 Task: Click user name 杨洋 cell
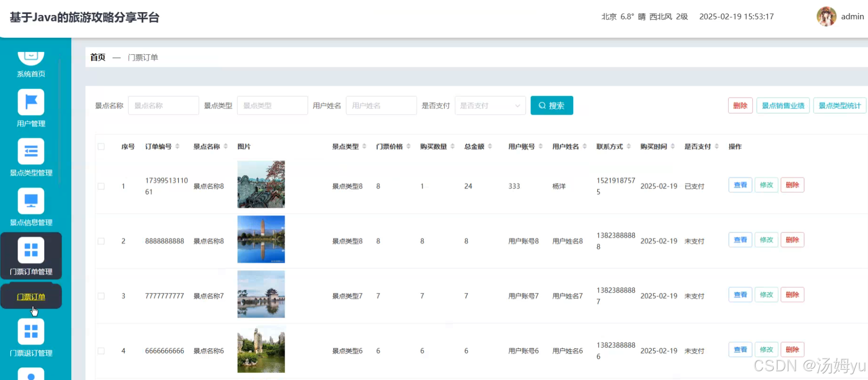(559, 186)
